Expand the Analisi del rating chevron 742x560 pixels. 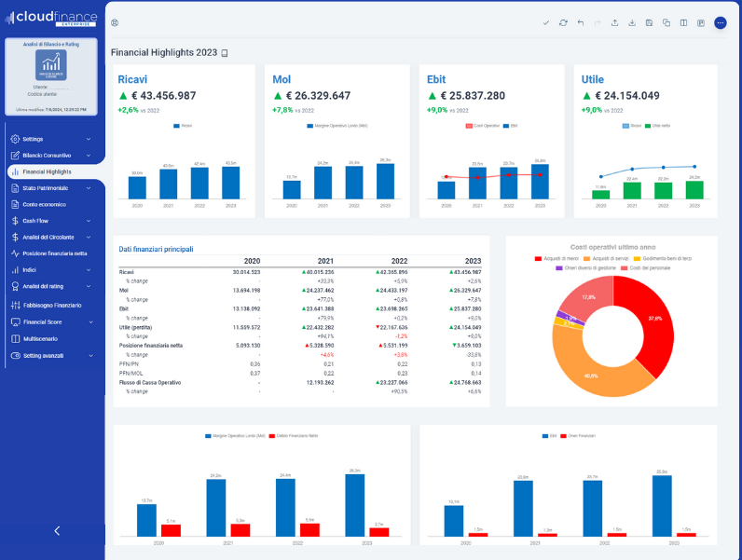click(89, 286)
